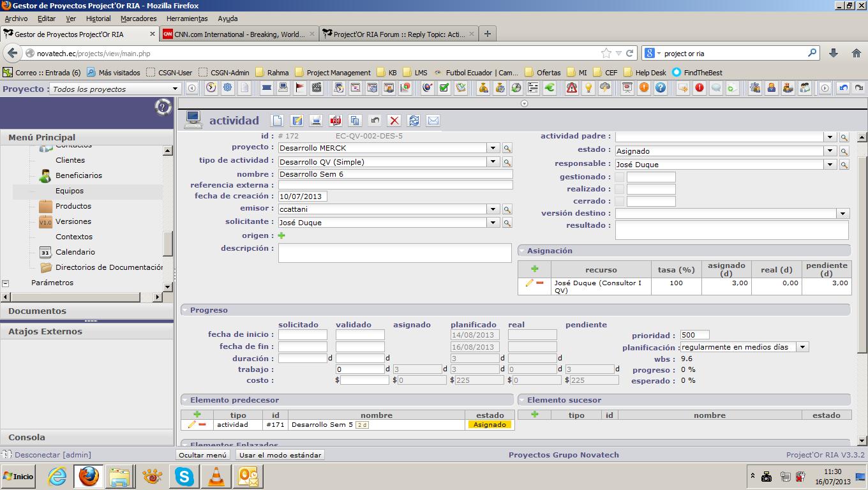Copy the current activity
The image size is (868, 490).
click(355, 121)
